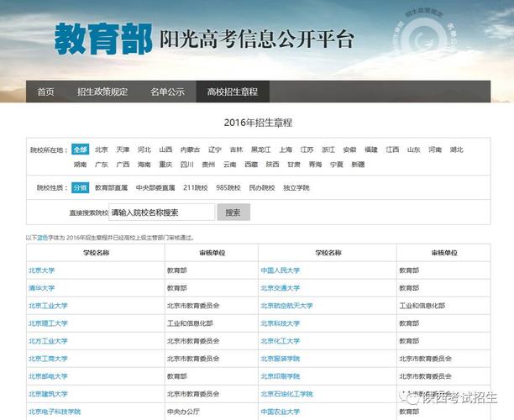Filter schools by 天津 location

tap(123, 150)
